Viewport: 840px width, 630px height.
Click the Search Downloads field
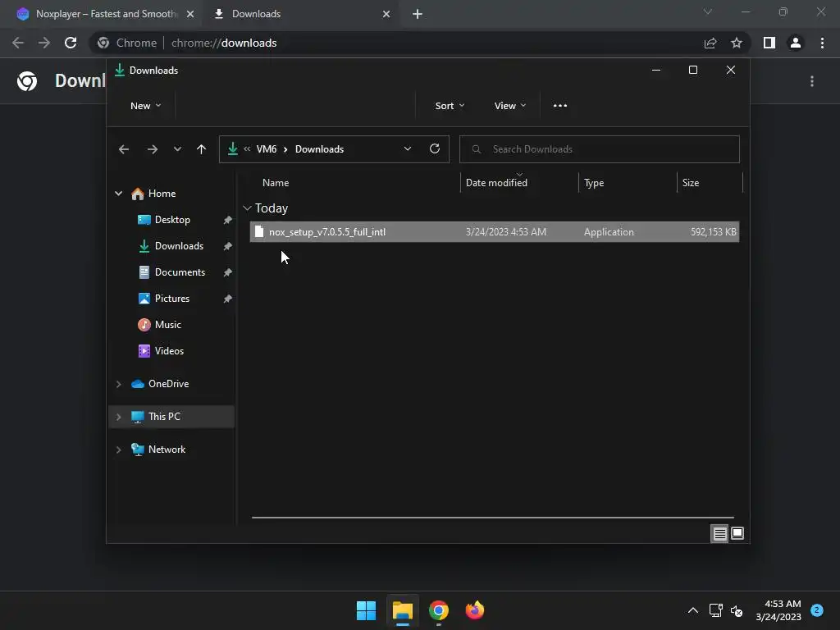tap(599, 149)
